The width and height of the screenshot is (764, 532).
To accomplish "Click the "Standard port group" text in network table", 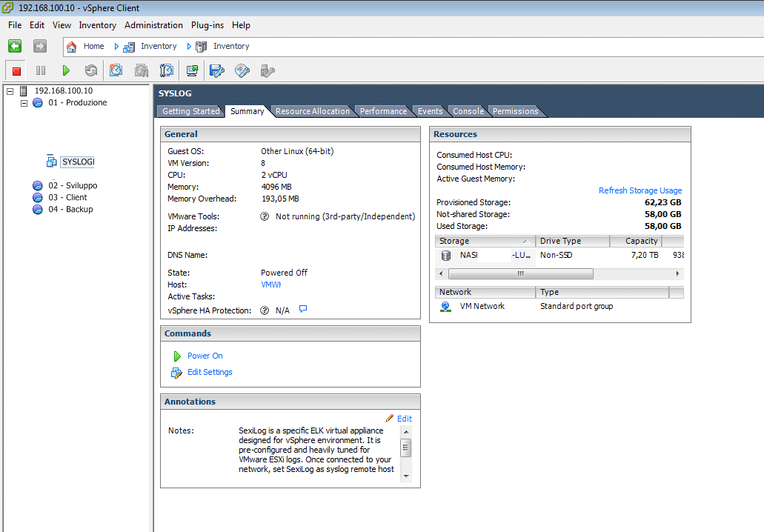I will (577, 307).
